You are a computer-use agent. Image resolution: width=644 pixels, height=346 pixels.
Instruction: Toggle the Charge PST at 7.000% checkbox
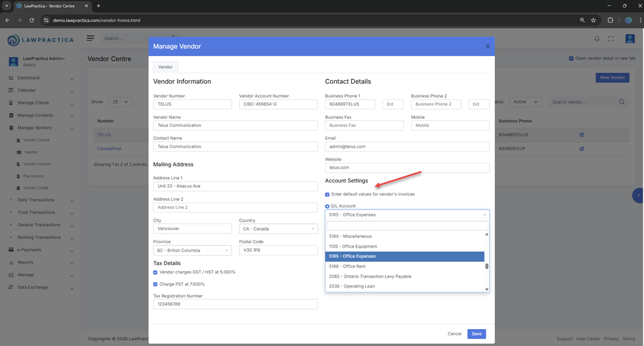[x=156, y=285]
